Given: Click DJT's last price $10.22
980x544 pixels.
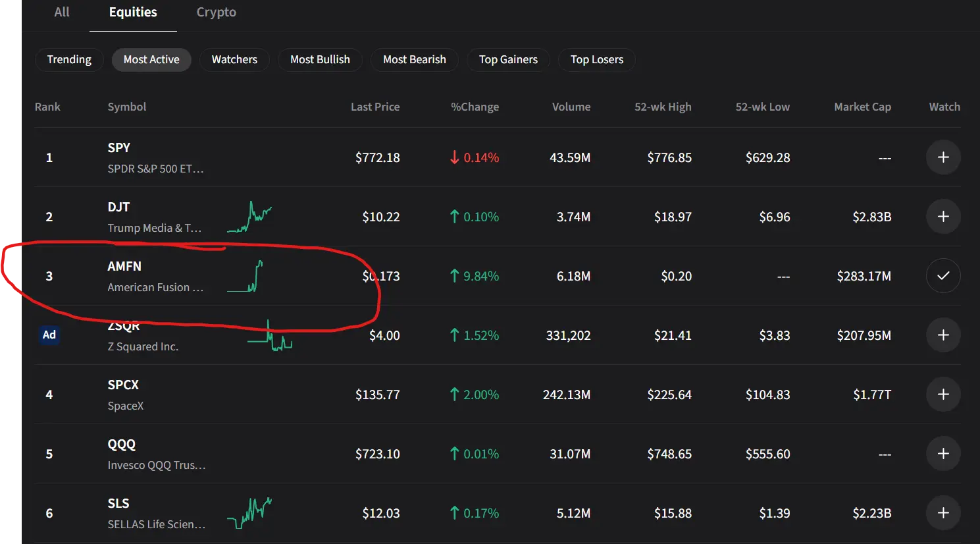Looking at the screenshot, I should 381,217.
